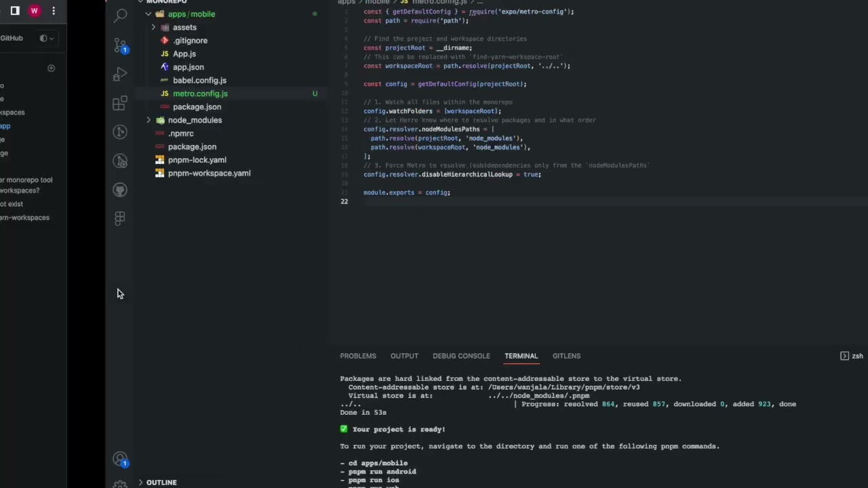Click the zsh terminal shell icon
The image size is (868, 488).
tap(844, 356)
